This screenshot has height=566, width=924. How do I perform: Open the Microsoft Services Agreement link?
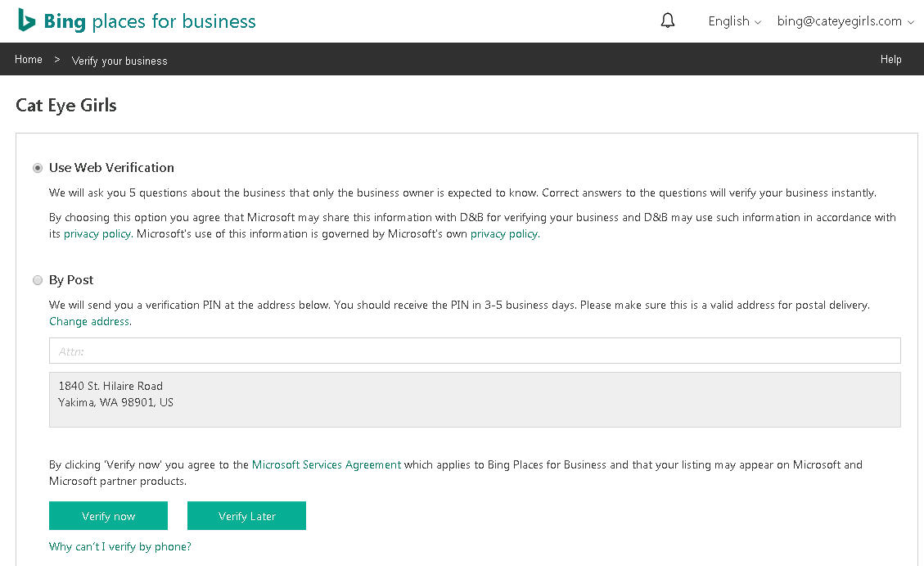326,464
